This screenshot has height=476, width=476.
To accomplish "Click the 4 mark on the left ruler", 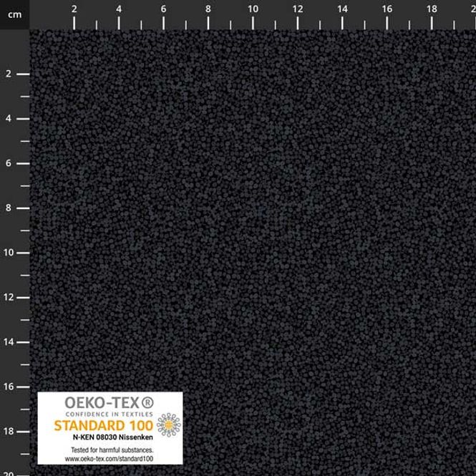I will pyautogui.click(x=8, y=118).
